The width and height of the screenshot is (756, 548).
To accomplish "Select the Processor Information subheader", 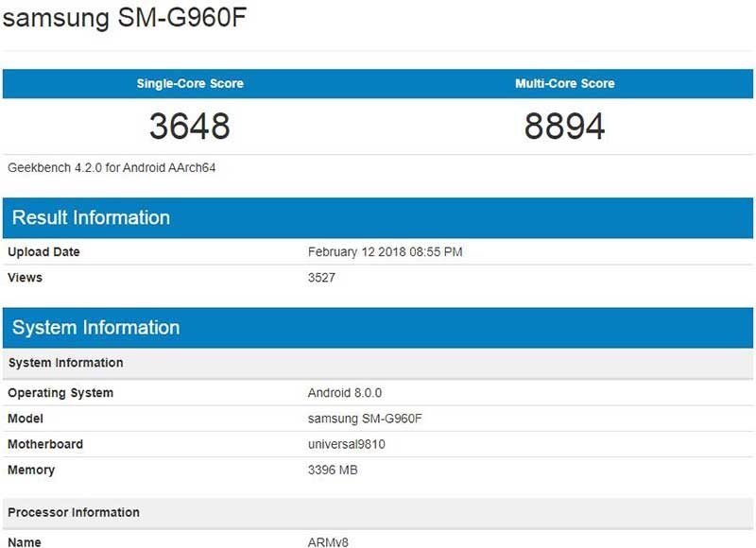I will pos(74,512).
